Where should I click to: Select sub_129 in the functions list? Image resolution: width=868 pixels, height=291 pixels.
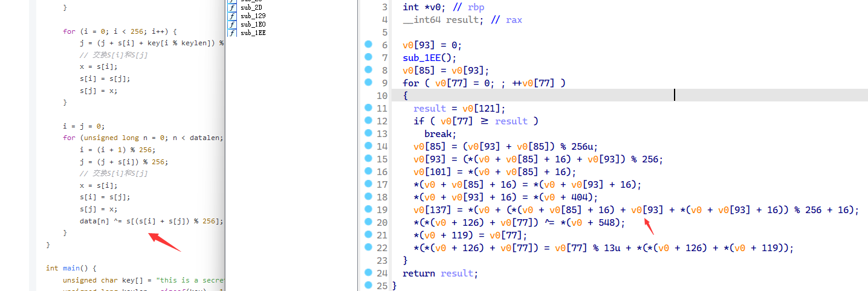(253, 16)
